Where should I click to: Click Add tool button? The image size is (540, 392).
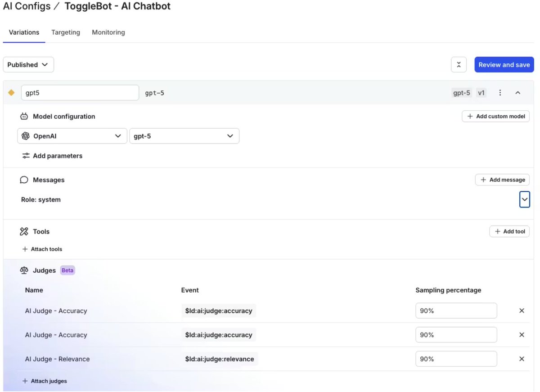coord(509,231)
